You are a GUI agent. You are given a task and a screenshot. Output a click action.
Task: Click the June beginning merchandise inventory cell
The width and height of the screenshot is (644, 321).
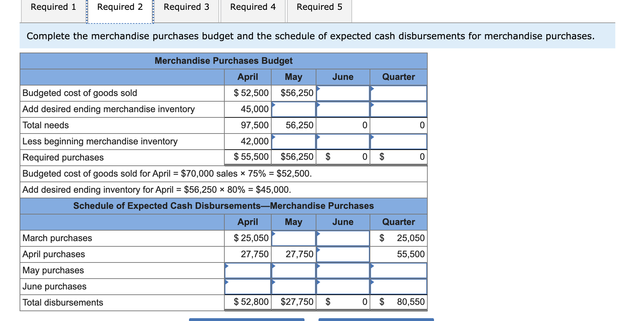[343, 141]
